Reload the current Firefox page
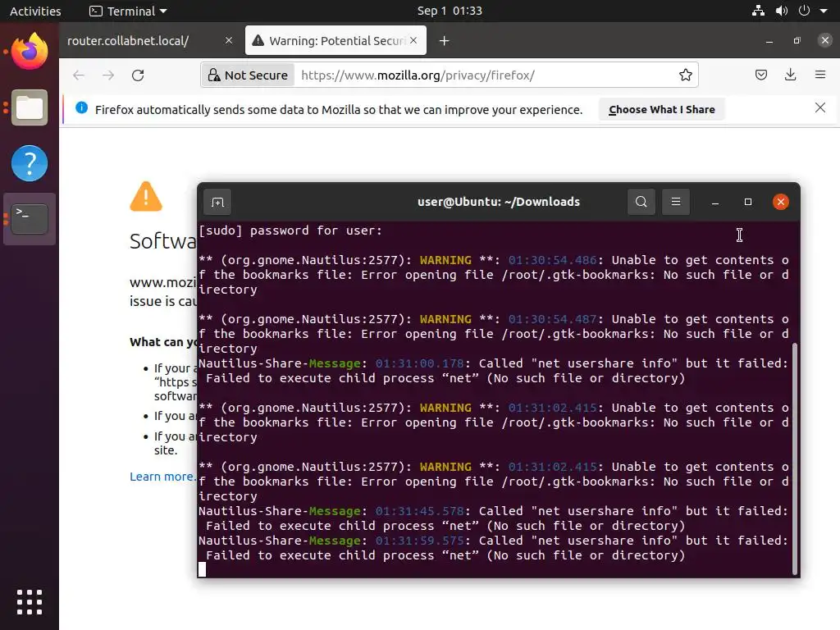The width and height of the screenshot is (840, 630). click(138, 75)
